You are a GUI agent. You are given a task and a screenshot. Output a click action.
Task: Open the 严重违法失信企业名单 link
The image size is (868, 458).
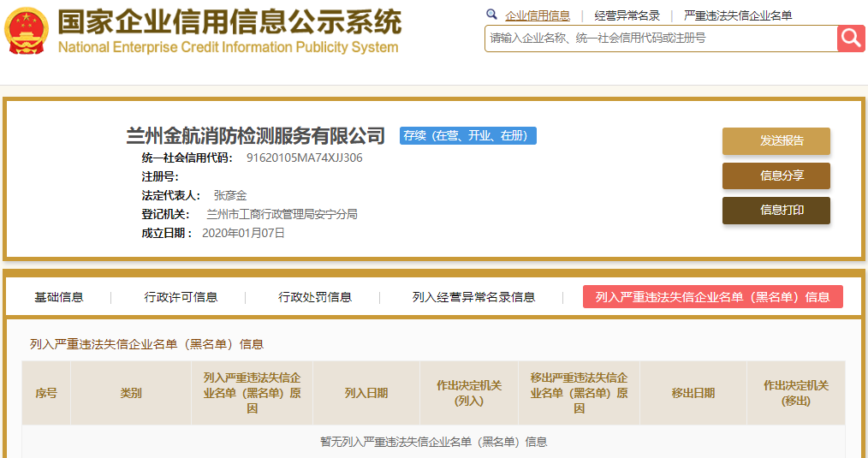pyautogui.click(x=738, y=15)
